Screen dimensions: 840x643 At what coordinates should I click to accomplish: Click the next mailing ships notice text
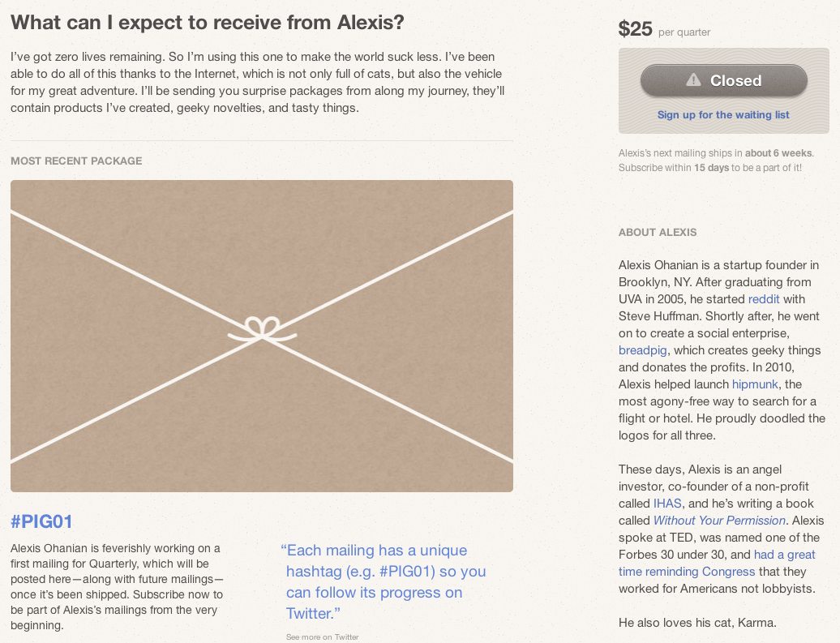point(722,160)
